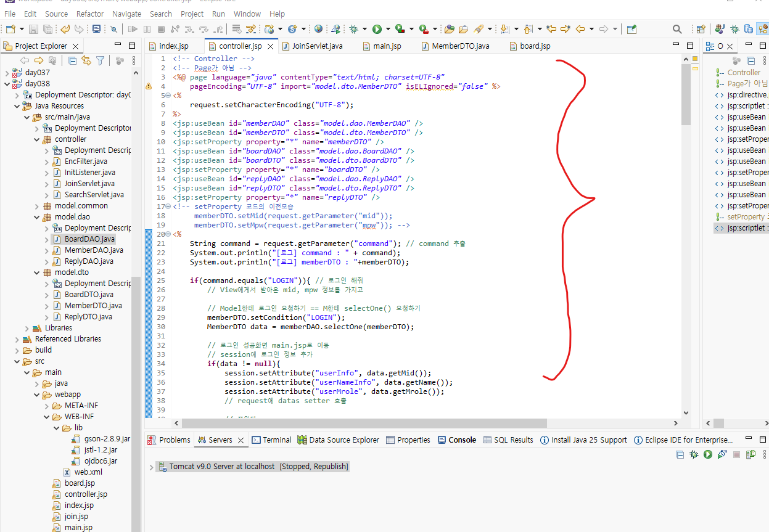769x532 pixels.
Task: Click the Save icon in toolbar
Action: pos(33,29)
